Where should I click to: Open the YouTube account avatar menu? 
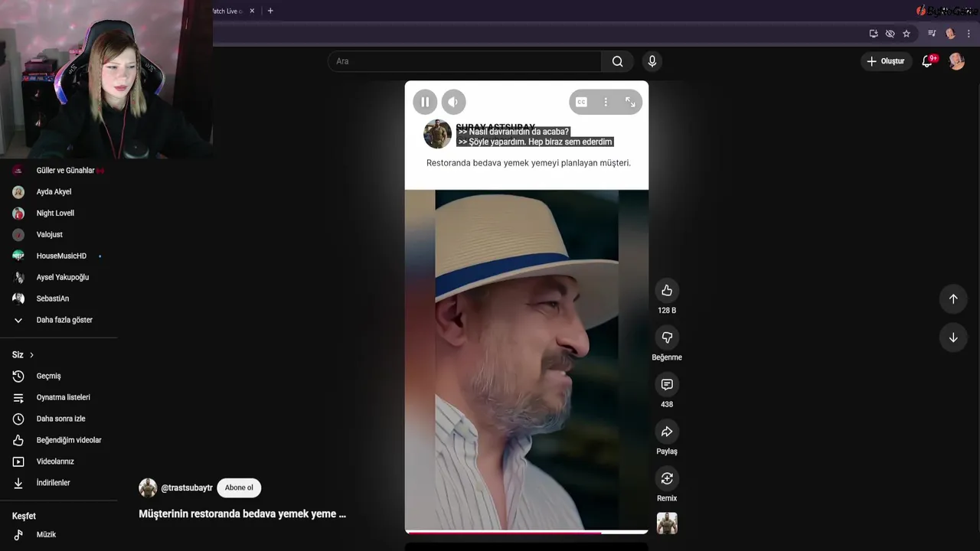click(957, 61)
